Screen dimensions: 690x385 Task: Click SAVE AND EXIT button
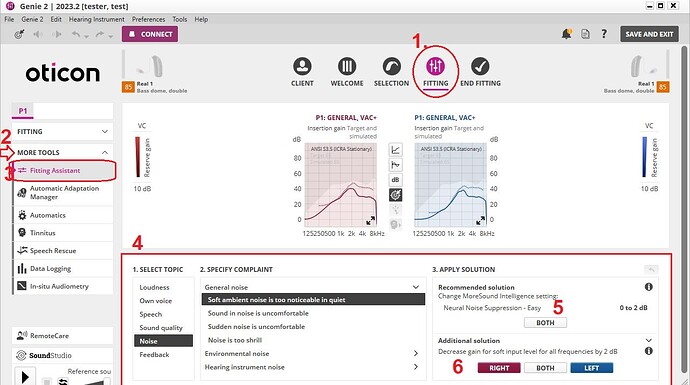point(649,34)
